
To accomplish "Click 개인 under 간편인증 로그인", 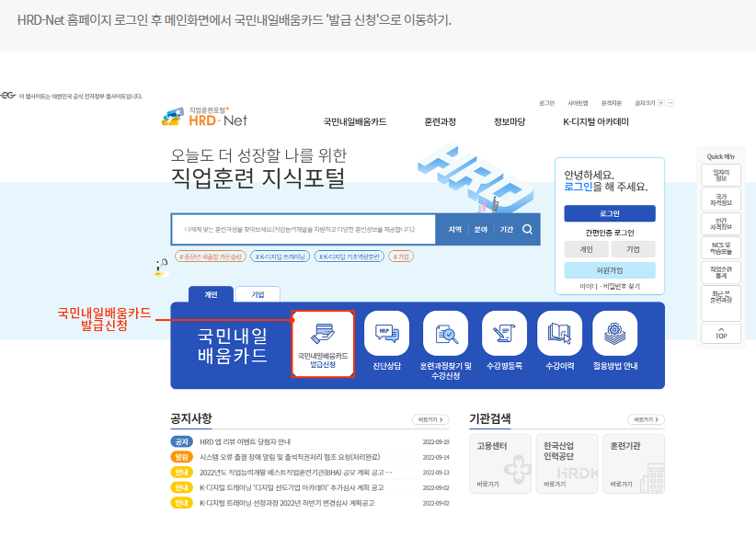I will pos(586,249).
